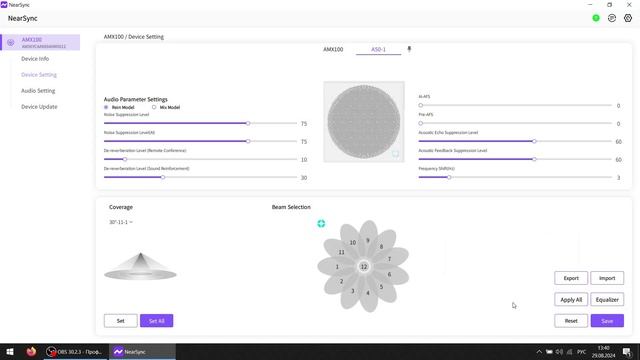Open Audio Setting in the sidebar

(x=38, y=91)
